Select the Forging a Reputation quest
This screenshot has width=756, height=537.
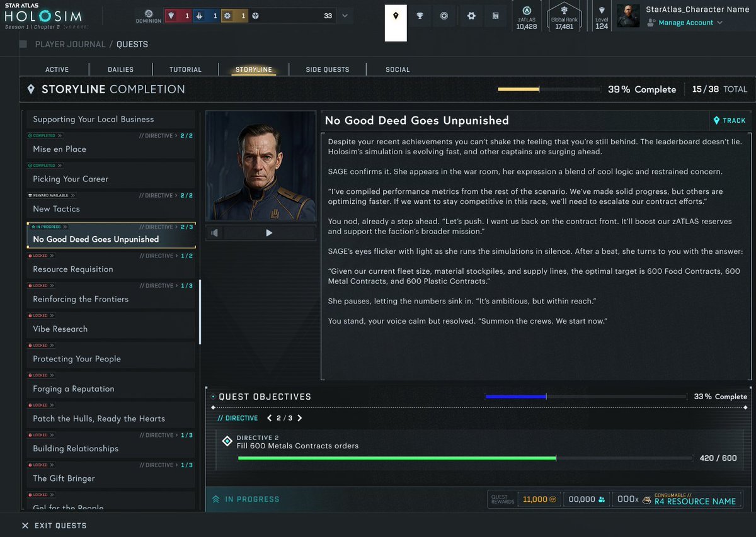(111, 383)
